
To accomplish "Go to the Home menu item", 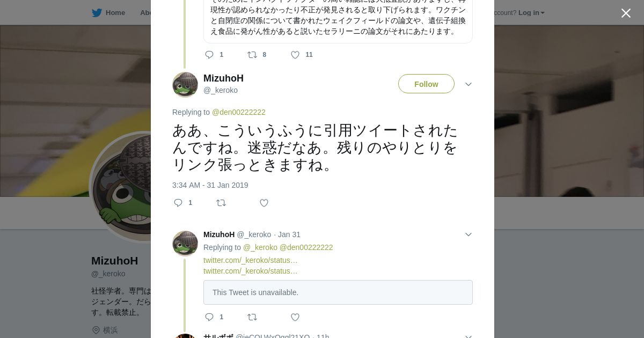I will (115, 13).
